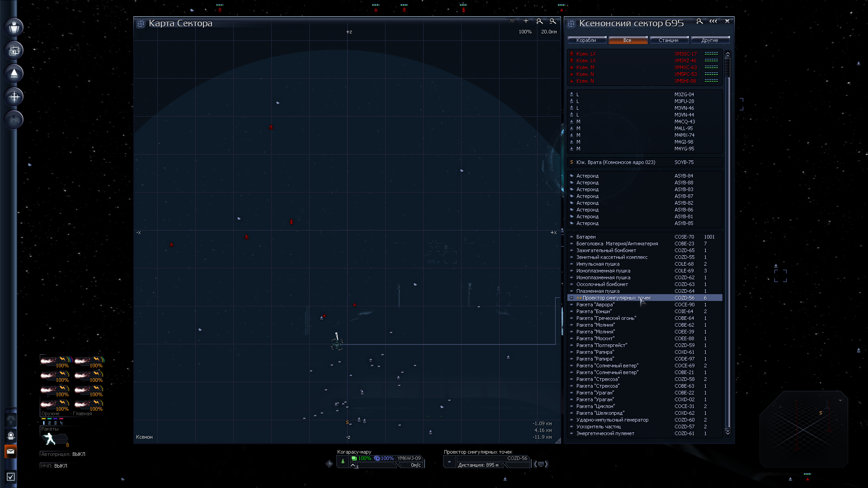Click the ship arrow icon in sidebar
The image size is (868, 488).
pos(14,74)
